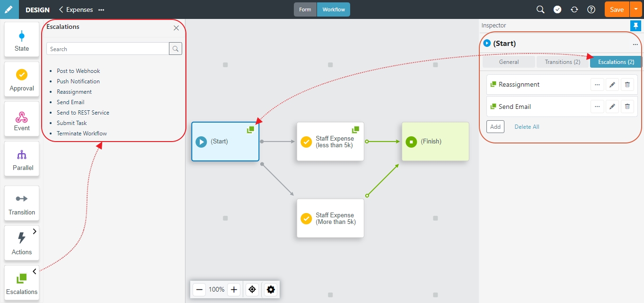Open search with the magnifier icon in header
This screenshot has width=644, height=303.
pyautogui.click(x=540, y=9)
